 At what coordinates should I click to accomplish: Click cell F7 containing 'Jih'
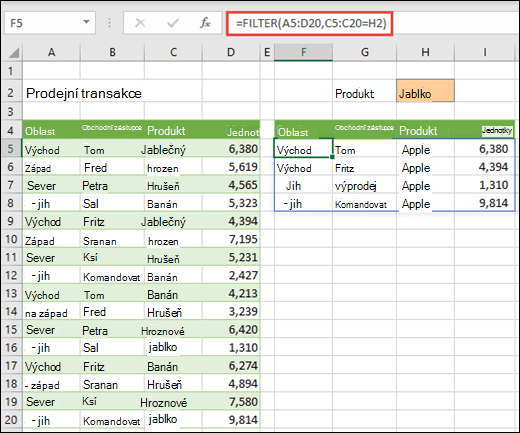(x=303, y=185)
